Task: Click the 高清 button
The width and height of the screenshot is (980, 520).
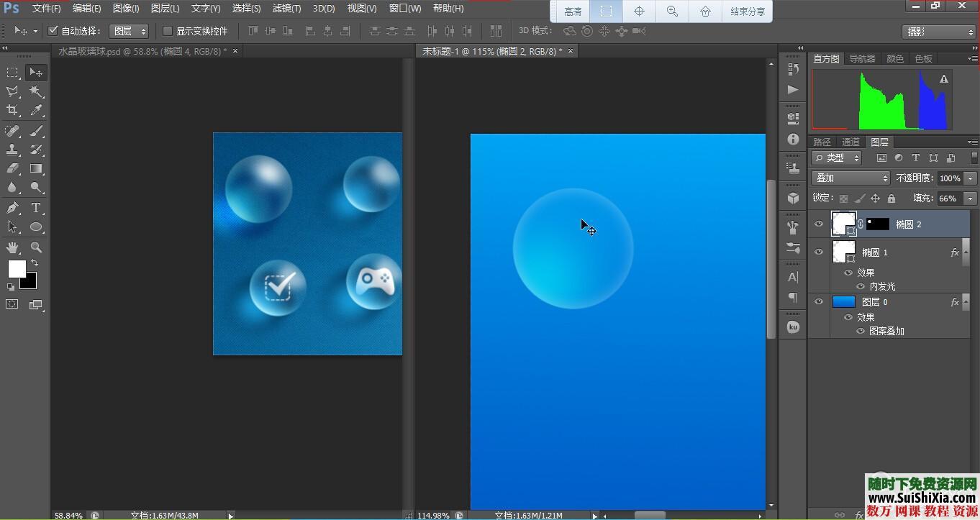Action: [573, 12]
